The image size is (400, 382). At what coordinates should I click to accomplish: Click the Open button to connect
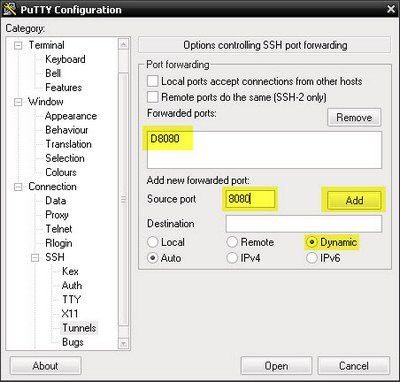pos(276,366)
